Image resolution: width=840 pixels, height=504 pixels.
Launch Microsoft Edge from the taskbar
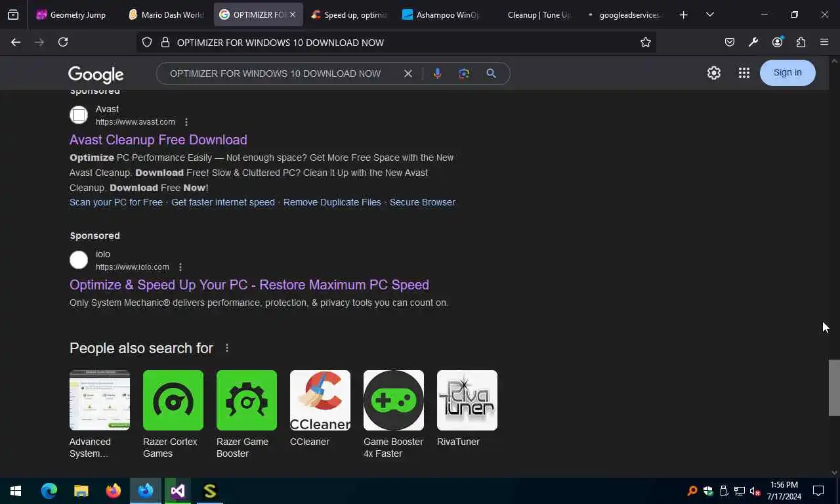tap(49, 491)
